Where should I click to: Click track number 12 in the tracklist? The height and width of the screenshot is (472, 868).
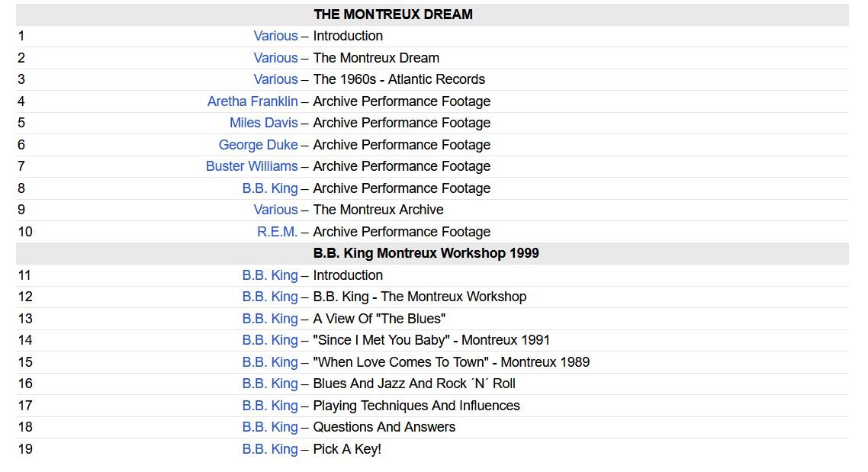point(25,297)
